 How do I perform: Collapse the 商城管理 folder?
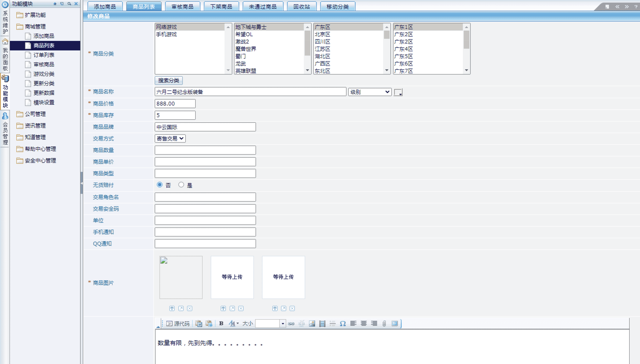31,26
